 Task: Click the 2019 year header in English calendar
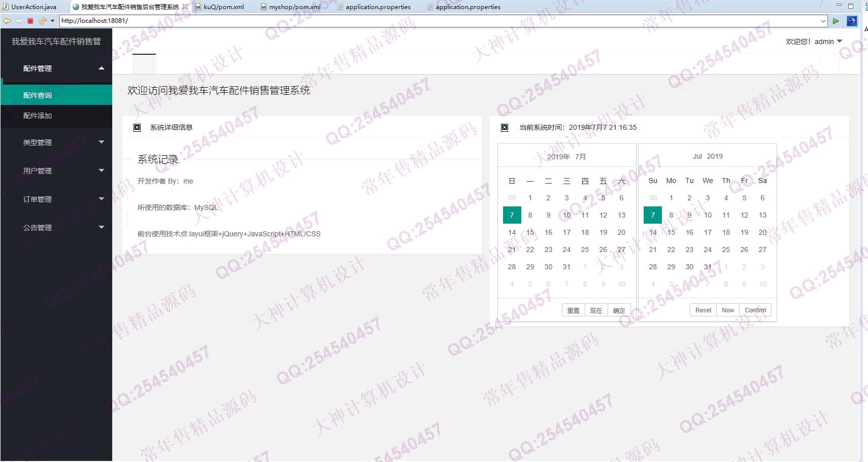(x=715, y=156)
